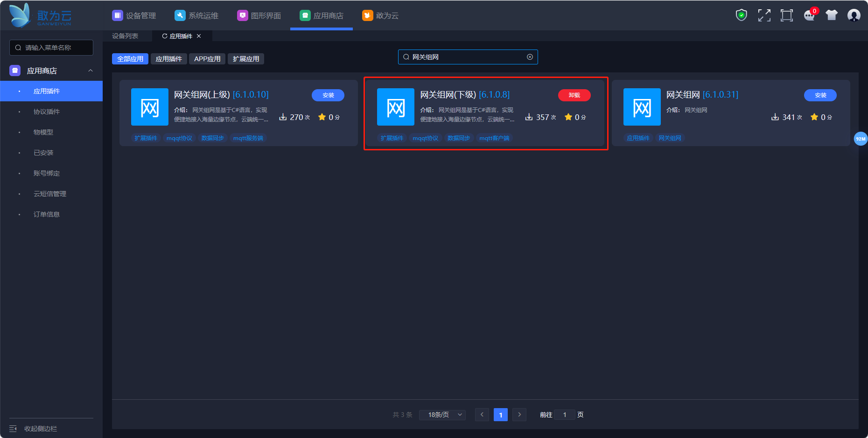This screenshot has height=438, width=868.
Task: Open the 网关组网(上级) [6.1.0.10] title
Action: coord(221,95)
